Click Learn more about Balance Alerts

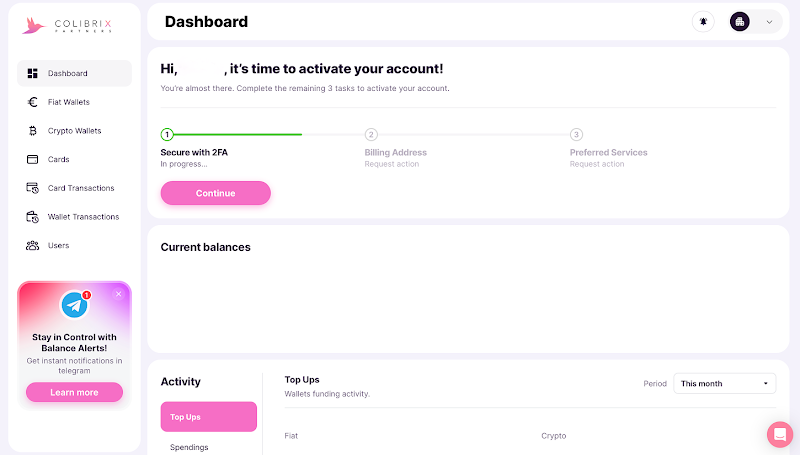click(x=74, y=392)
